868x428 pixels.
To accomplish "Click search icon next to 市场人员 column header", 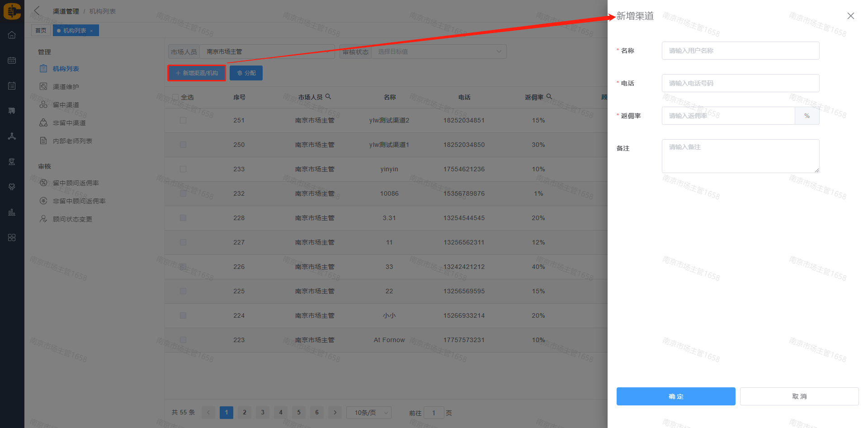I will (329, 97).
